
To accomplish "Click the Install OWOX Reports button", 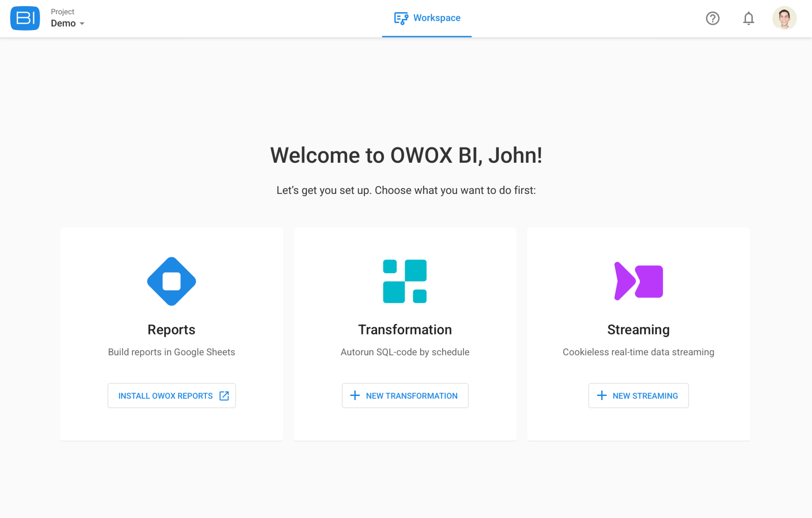I will point(171,396).
